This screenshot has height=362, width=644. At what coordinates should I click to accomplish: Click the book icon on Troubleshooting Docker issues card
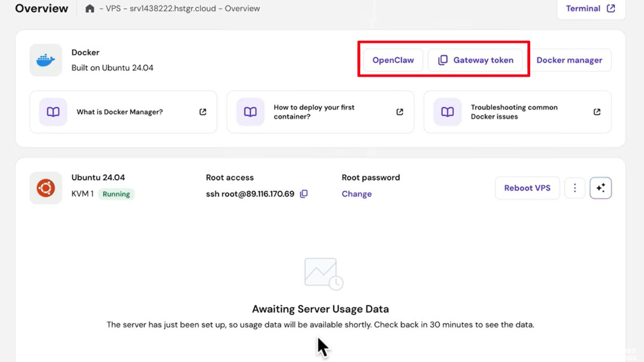click(447, 112)
